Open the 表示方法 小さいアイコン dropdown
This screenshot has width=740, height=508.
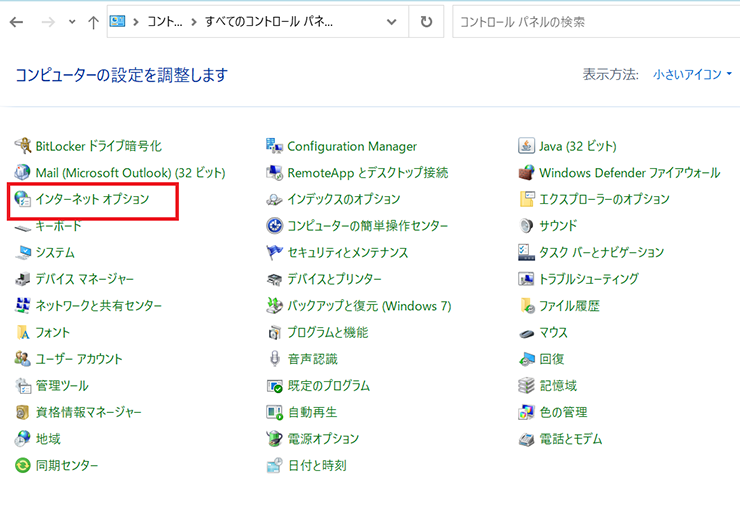point(692,75)
